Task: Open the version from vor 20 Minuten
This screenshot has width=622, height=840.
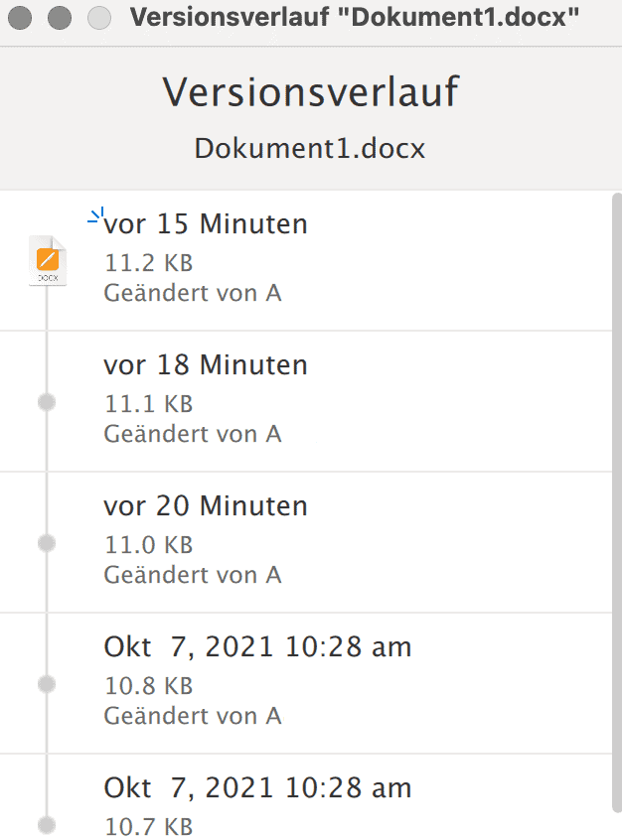Action: pos(306,543)
